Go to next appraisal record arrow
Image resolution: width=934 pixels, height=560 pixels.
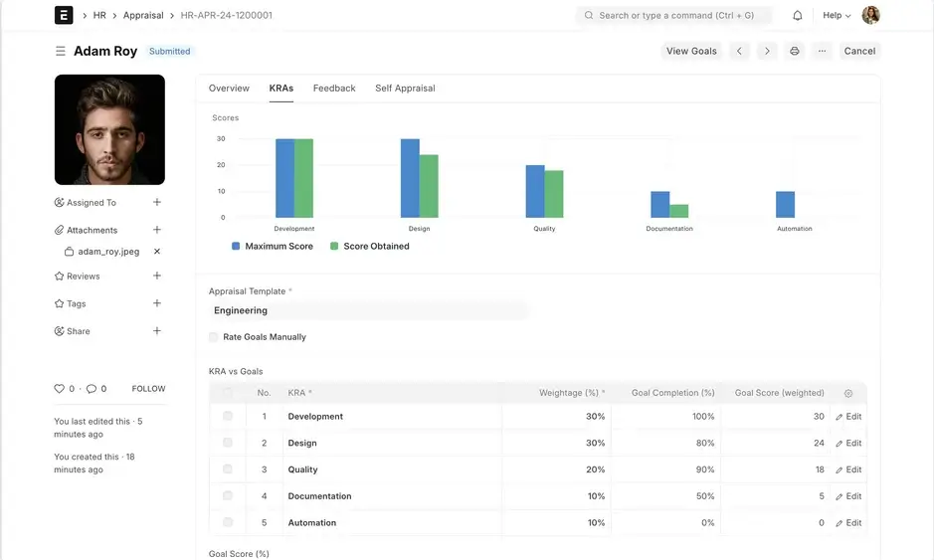(766, 51)
